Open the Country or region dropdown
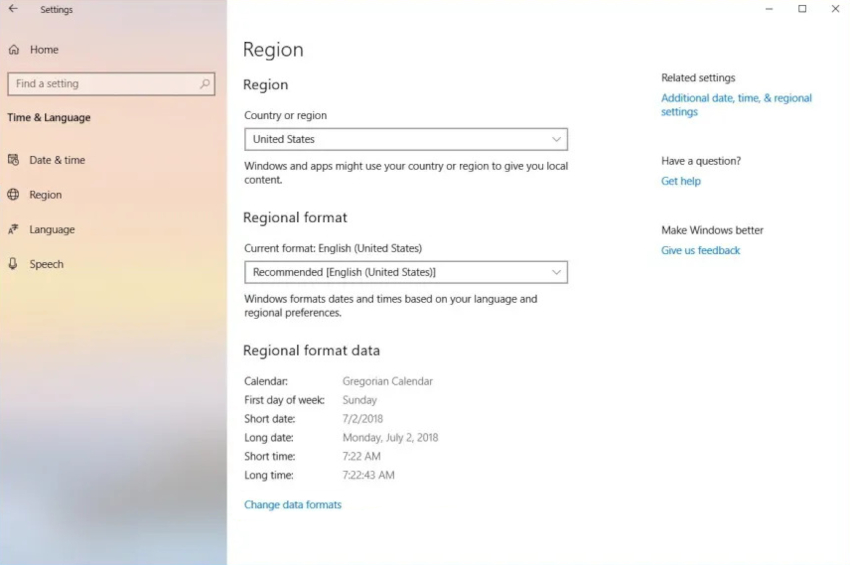The image size is (850, 565). pos(405,139)
